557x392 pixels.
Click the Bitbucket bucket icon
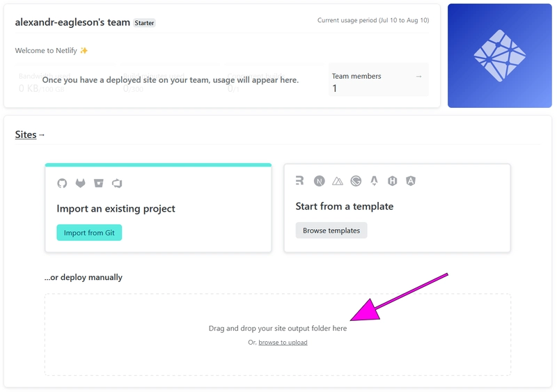(x=99, y=183)
